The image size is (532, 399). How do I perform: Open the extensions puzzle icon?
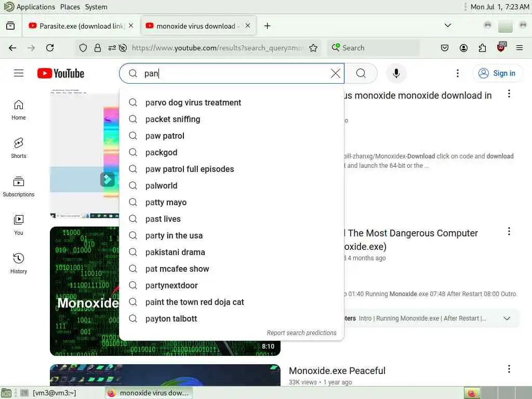(482, 48)
